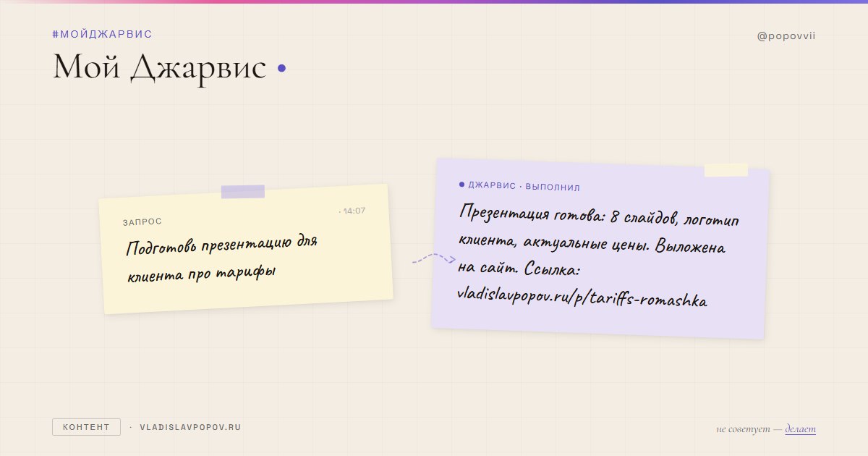
Task: Click the КОНТЕНТ button
Action: 86,427
